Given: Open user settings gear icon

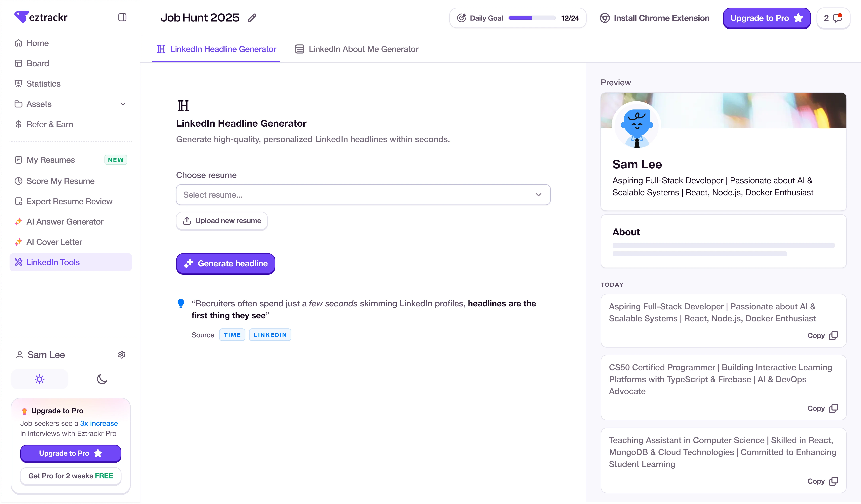Looking at the screenshot, I should point(122,355).
